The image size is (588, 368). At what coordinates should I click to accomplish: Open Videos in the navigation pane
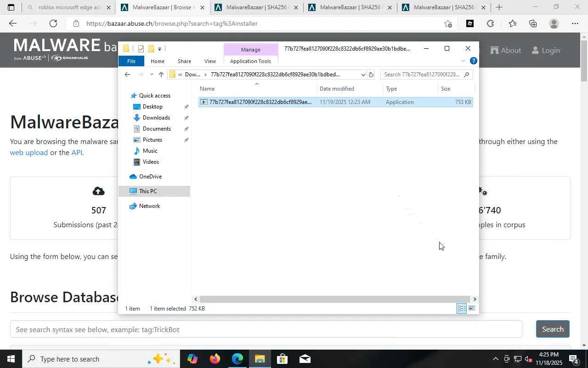151,162
